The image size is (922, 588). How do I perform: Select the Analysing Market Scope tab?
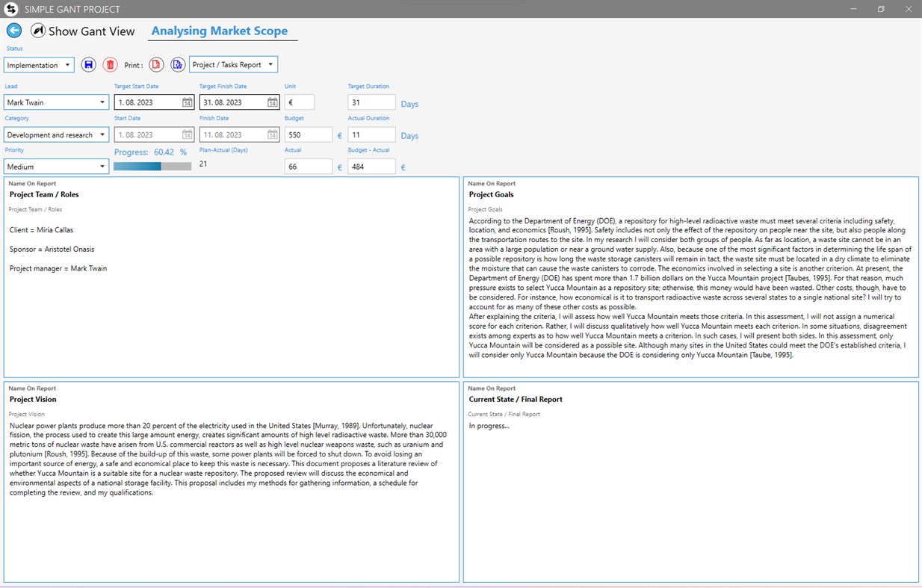(220, 31)
